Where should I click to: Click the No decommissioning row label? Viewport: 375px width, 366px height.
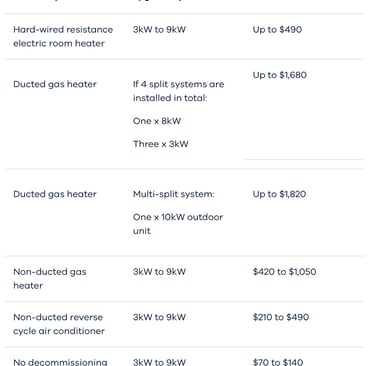coord(60,362)
